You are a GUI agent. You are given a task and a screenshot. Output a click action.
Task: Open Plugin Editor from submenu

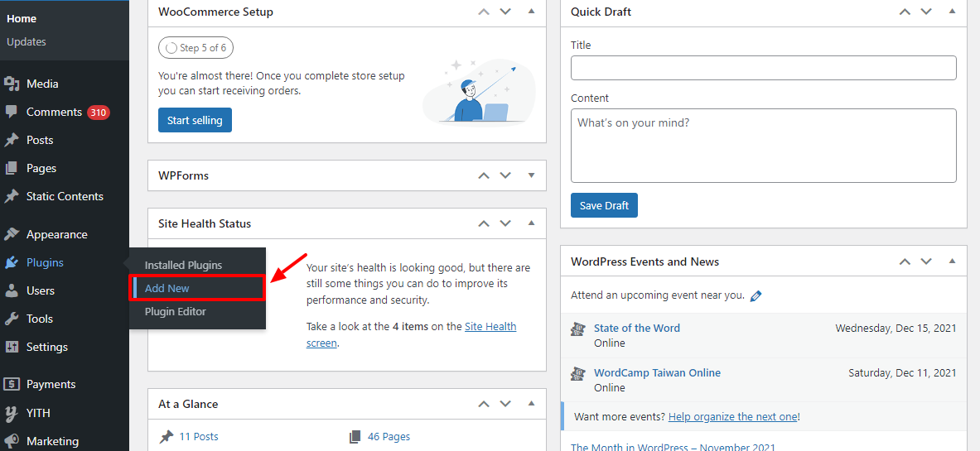(176, 311)
